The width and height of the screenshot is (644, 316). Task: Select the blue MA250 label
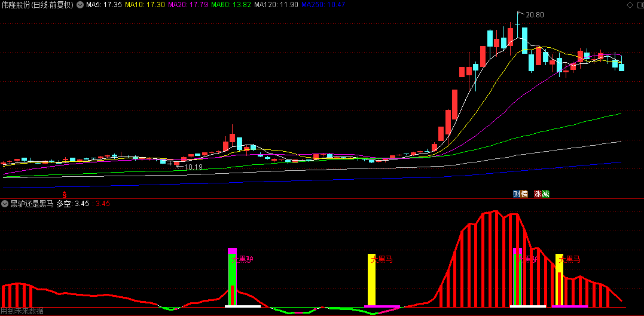[x=323, y=5]
